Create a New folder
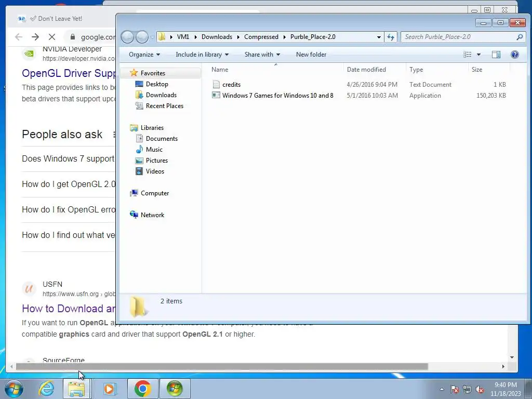The height and width of the screenshot is (399, 532). (311, 54)
